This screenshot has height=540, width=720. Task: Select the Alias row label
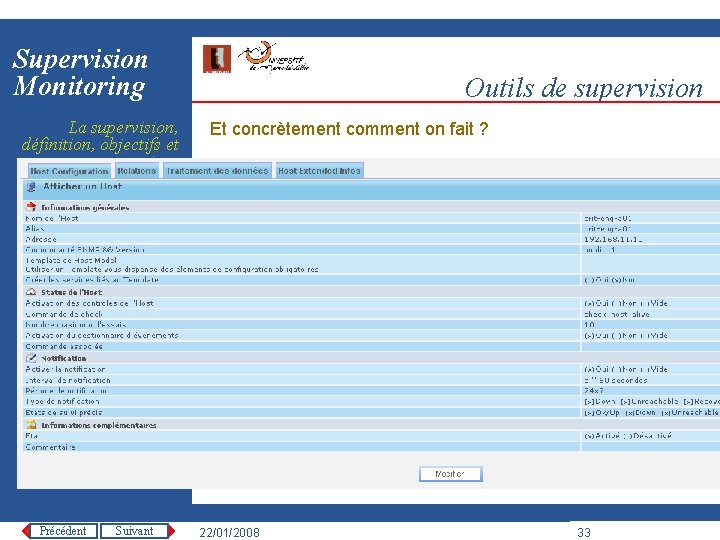(35, 228)
